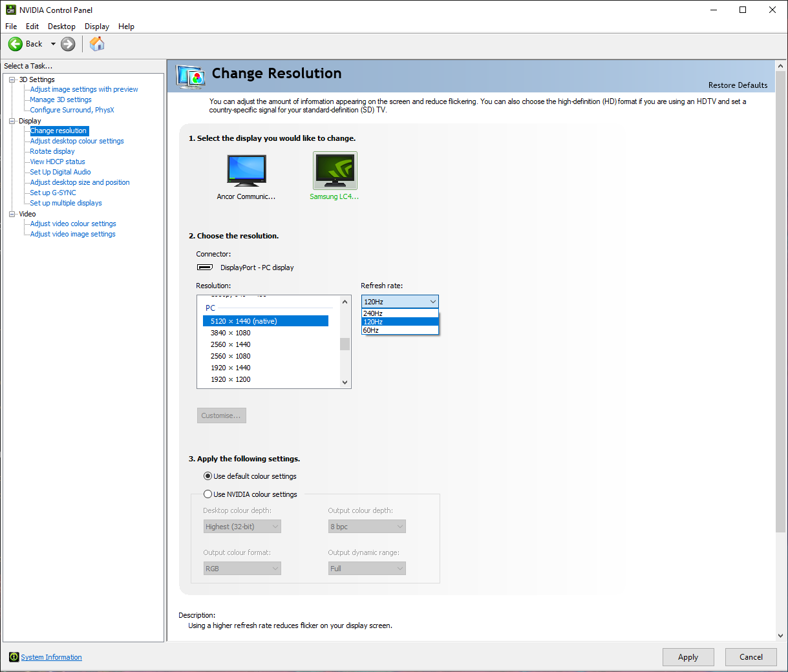
Task: Click the Change Resolution header icon
Action: (x=191, y=77)
